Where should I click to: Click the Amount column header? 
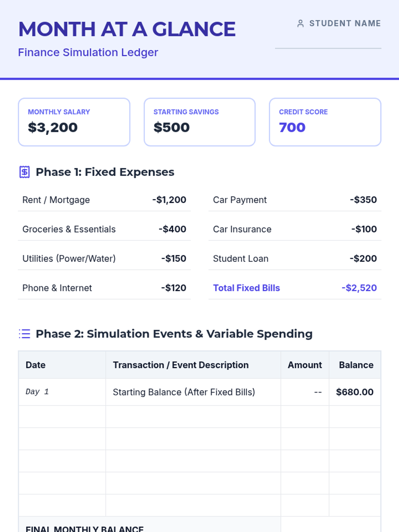pos(305,365)
